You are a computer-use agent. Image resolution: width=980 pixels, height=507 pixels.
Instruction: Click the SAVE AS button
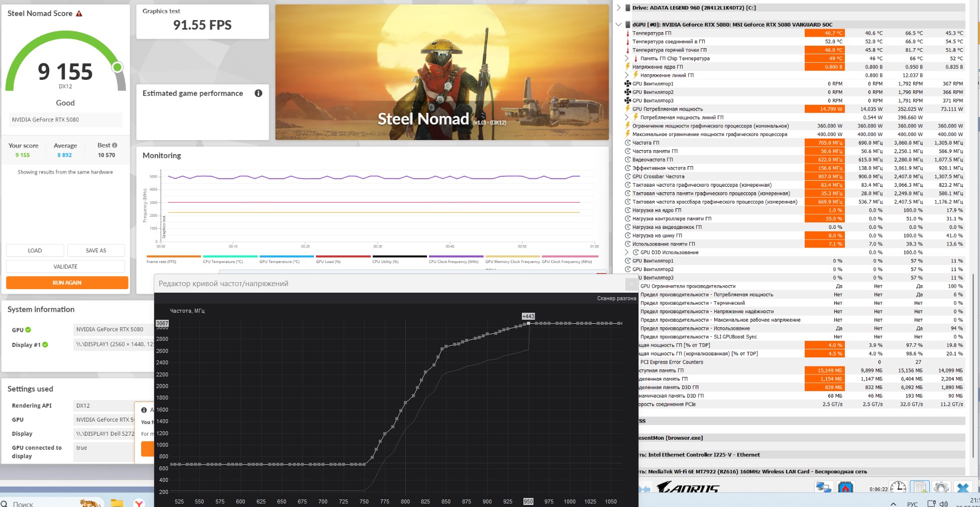click(96, 250)
